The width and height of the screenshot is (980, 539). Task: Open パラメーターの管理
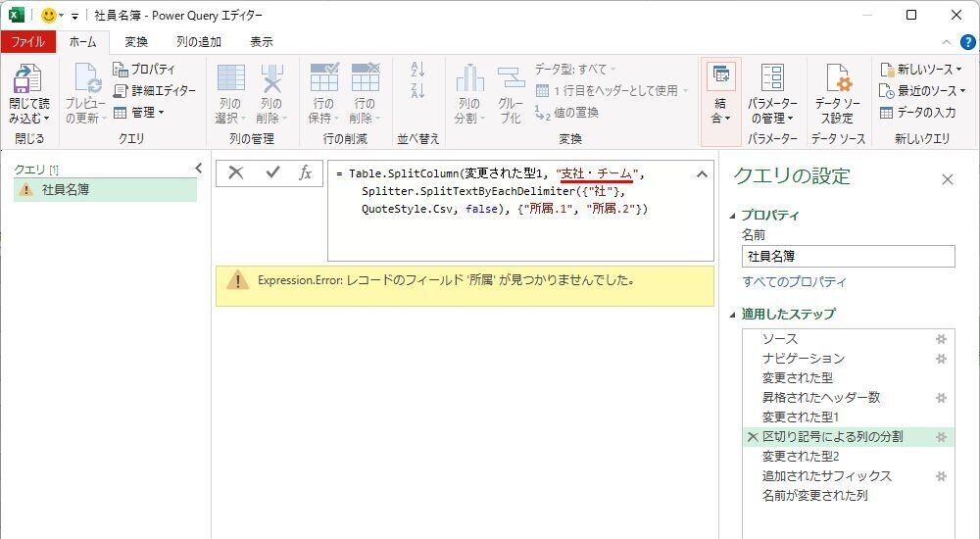772,94
